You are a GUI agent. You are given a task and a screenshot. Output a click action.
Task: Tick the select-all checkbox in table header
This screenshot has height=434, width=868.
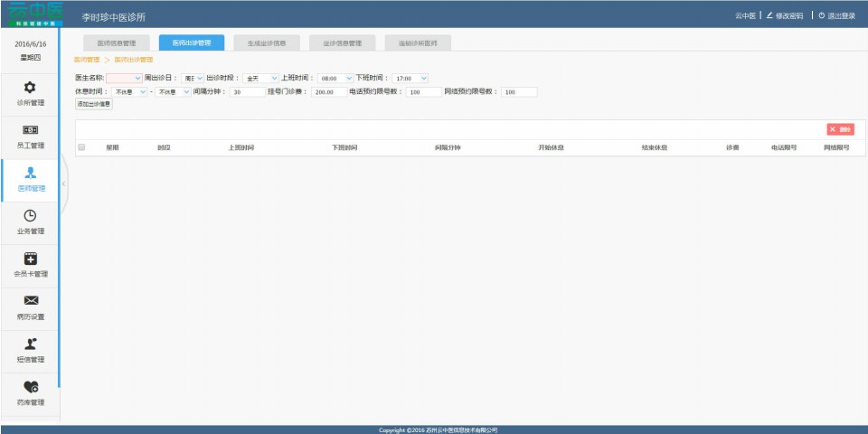pos(81,147)
